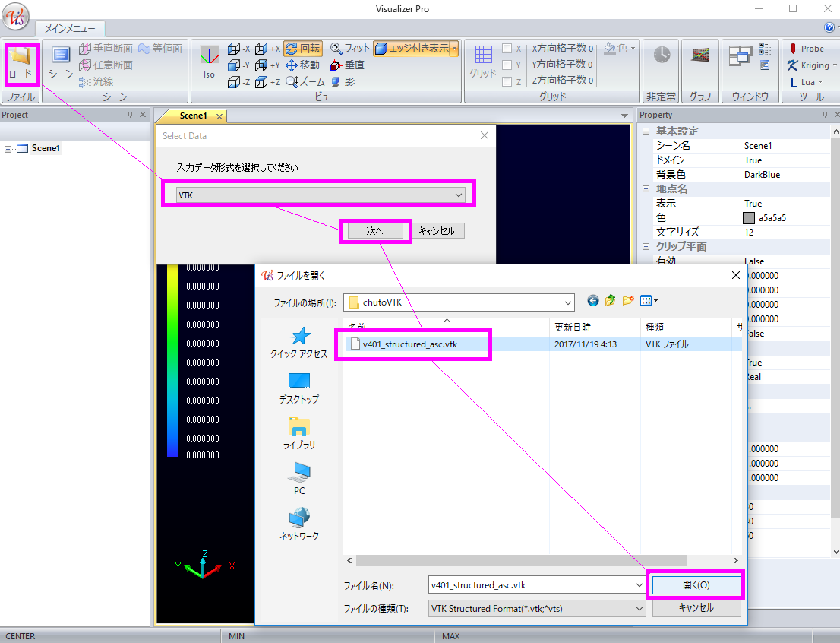Click the 次へ button in Select Data
Screen dimensions: 840x643
coord(375,230)
